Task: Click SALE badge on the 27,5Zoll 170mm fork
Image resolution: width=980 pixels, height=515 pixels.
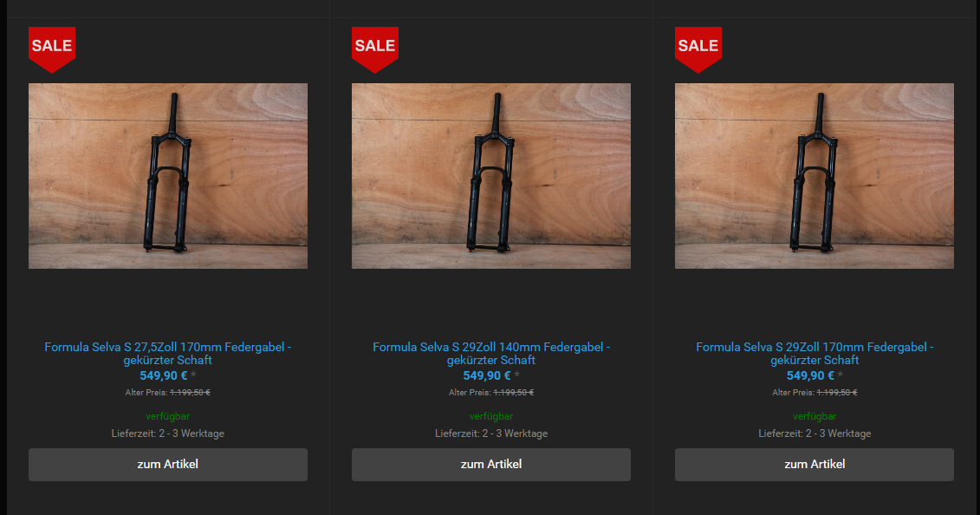Action: click(x=52, y=47)
